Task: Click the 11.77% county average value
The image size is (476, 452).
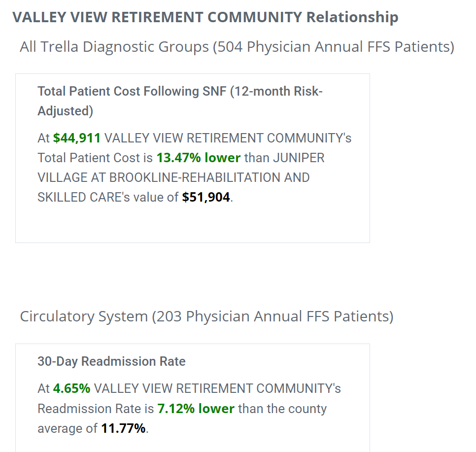Action: [x=123, y=429]
